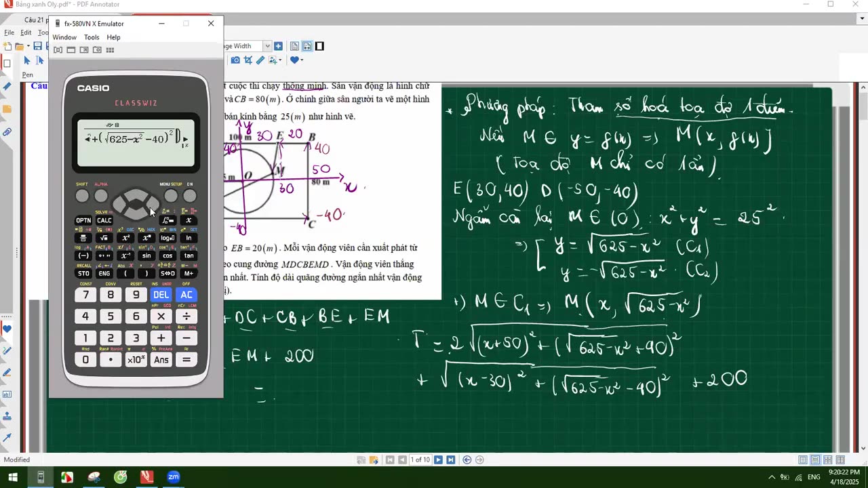The width and height of the screenshot is (868, 488).
Task: Click the Ans key on calculator
Action: coord(161,360)
